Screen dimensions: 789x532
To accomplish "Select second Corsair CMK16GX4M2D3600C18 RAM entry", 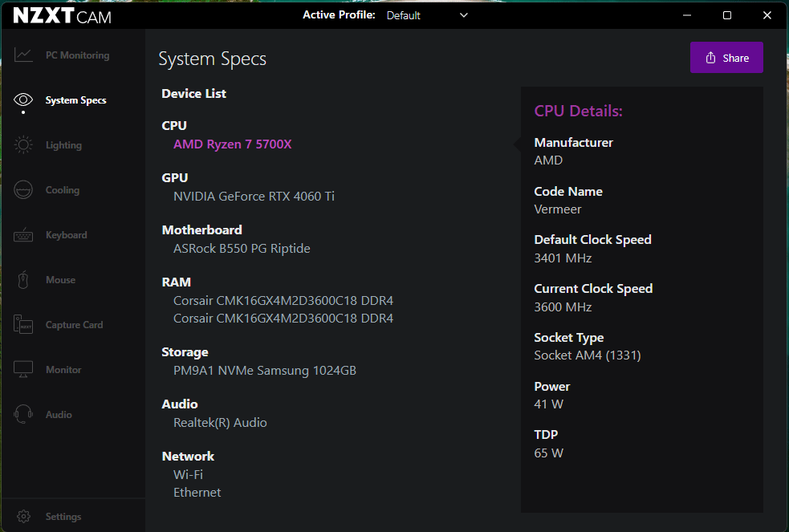I will point(283,319).
